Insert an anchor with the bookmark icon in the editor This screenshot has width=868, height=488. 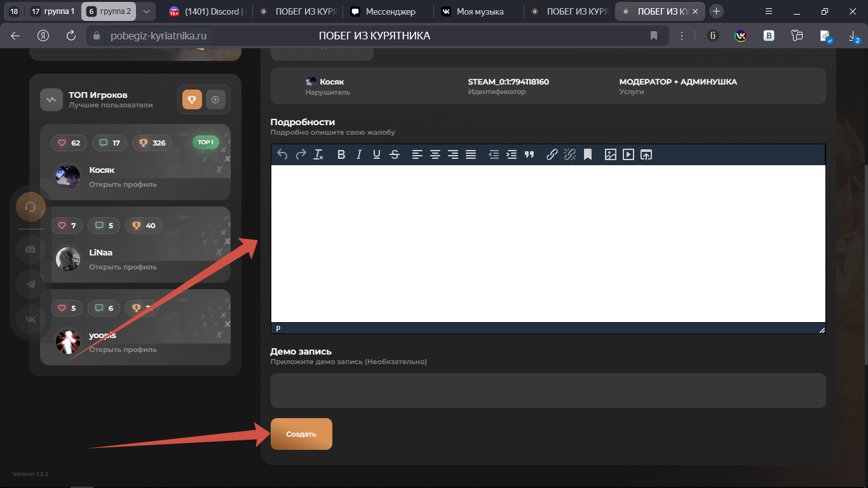coord(588,154)
